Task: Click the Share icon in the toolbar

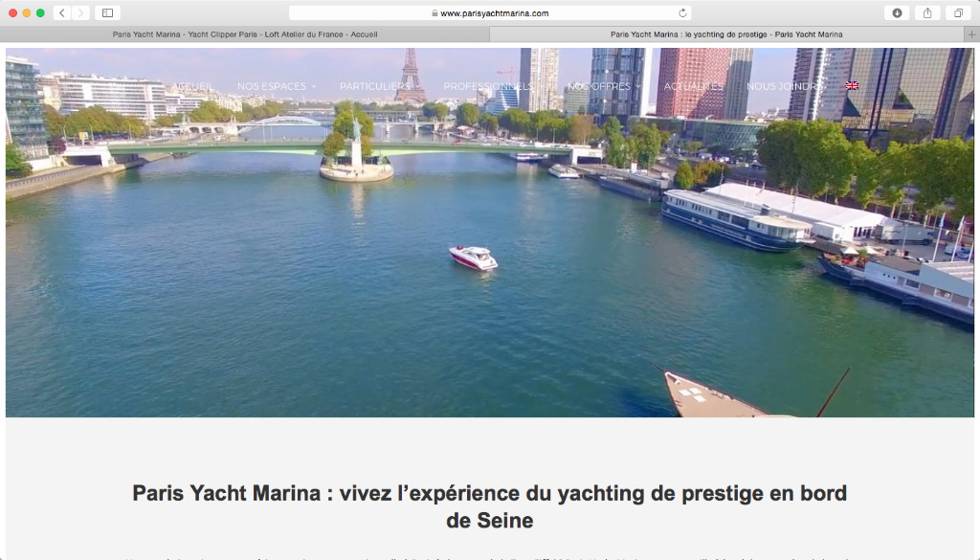Action: click(927, 12)
